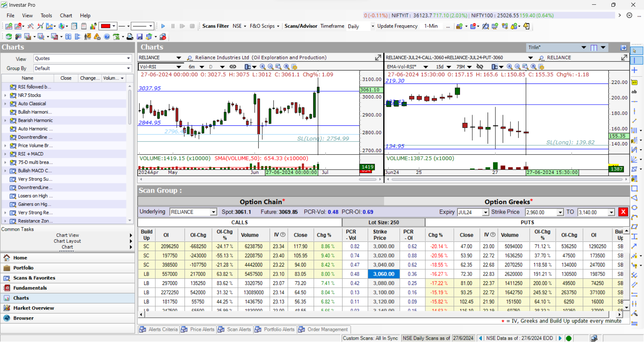Viewport: 644px width, 342px height.
Task: Toggle the chain link on left chart
Action: pyautogui.click(x=233, y=67)
